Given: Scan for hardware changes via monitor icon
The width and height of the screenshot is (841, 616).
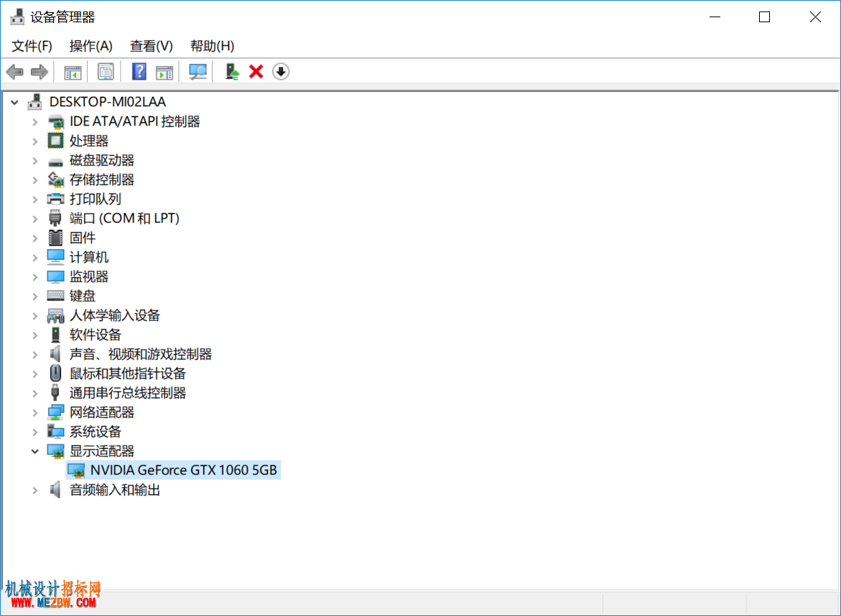Looking at the screenshot, I should [x=198, y=71].
